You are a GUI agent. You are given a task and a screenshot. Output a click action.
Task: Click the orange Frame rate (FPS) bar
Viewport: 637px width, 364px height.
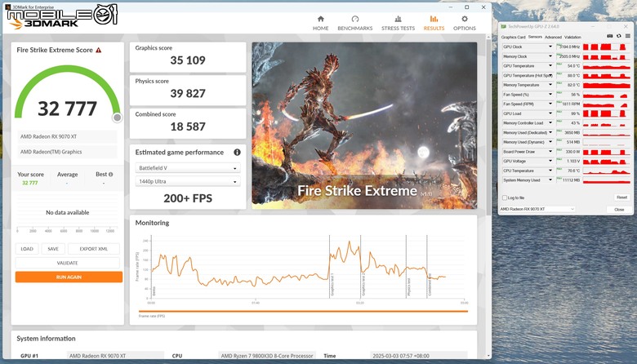[303, 311]
